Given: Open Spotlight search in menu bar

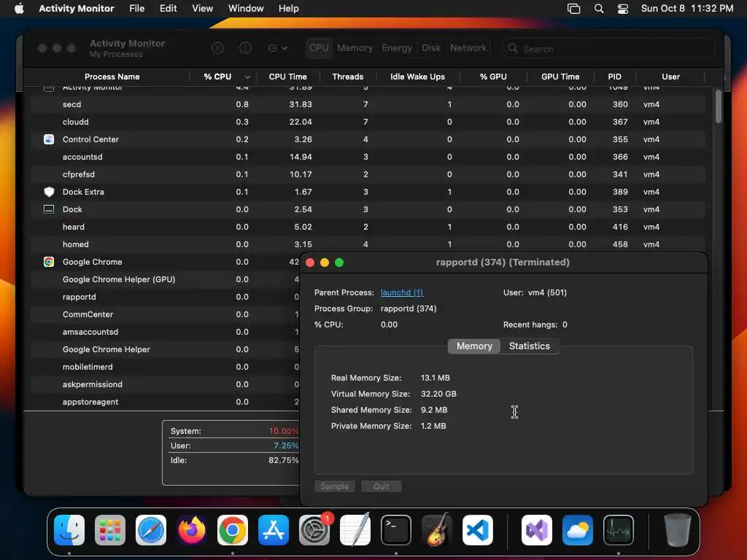Looking at the screenshot, I should pos(599,9).
